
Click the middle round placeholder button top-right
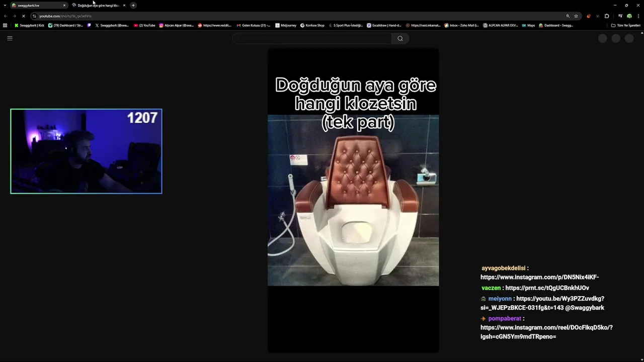coord(616,38)
